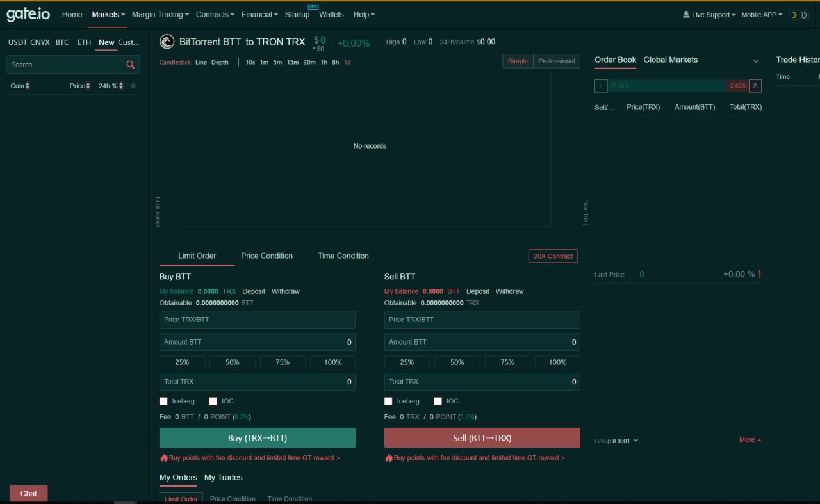Select the 1d chart interval
Viewport: 820px width, 504px height.
[x=347, y=62]
